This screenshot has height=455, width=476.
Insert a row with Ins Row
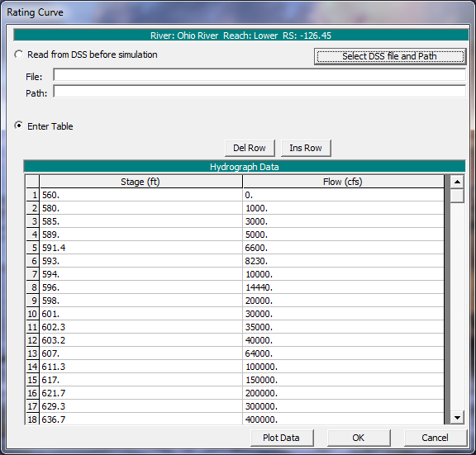tap(306, 148)
